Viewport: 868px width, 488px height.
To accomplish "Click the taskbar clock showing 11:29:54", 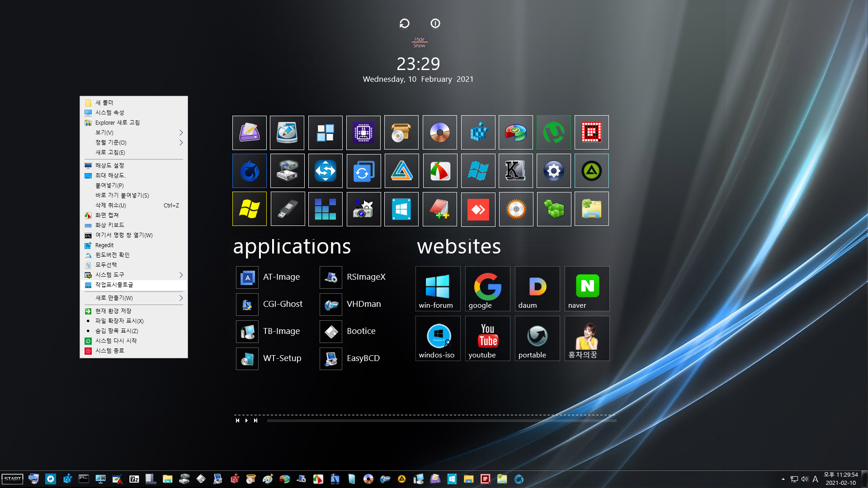I will (x=841, y=479).
